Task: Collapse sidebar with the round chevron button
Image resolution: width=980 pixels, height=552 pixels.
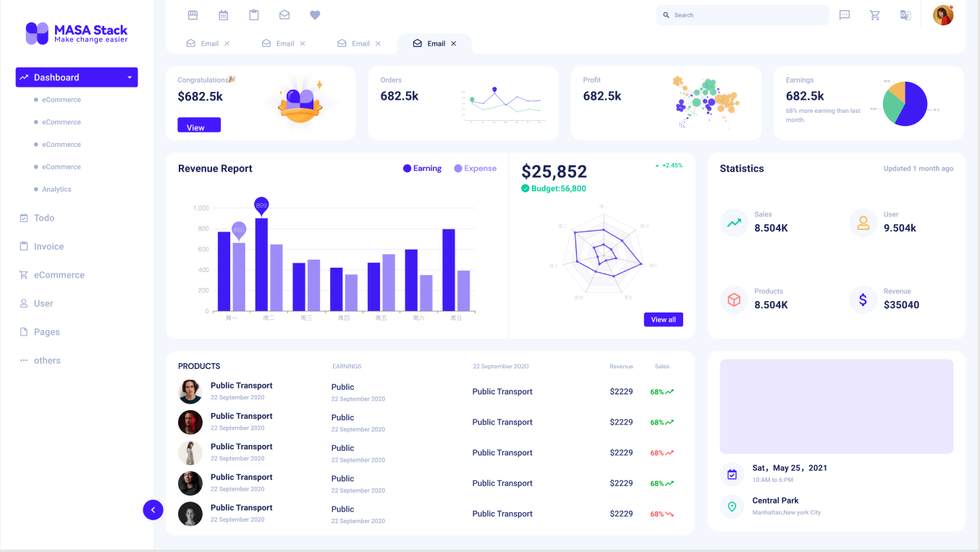Action: [153, 510]
